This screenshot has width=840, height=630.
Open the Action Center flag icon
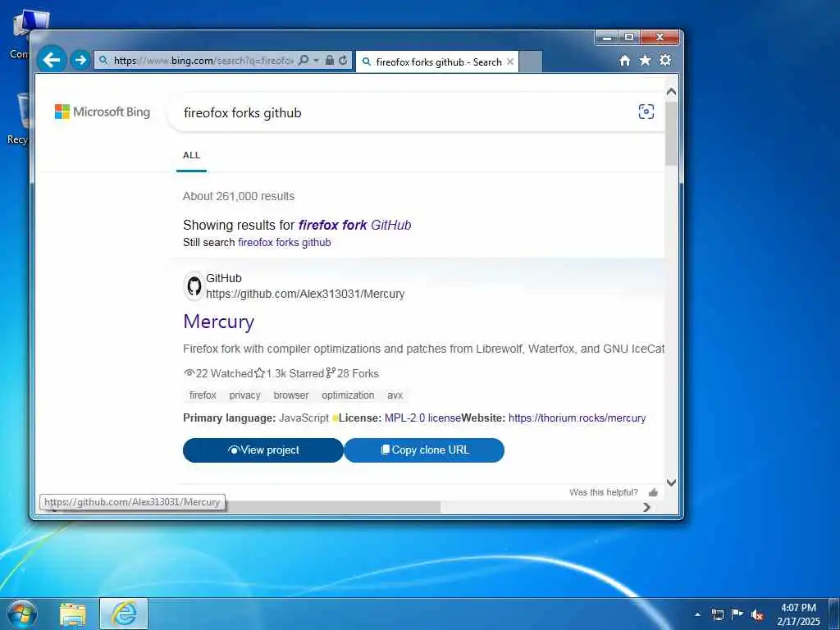point(737,614)
